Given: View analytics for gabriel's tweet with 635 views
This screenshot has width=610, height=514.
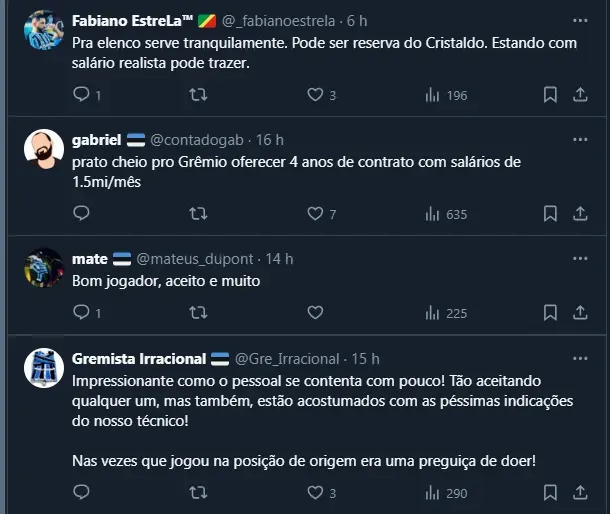Looking at the screenshot, I should [446, 213].
